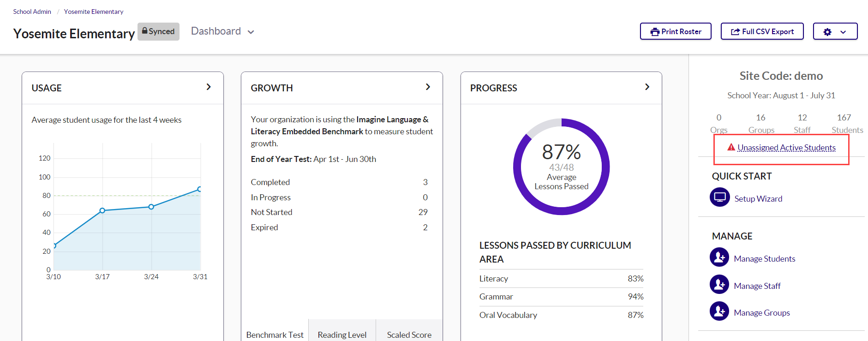Viewport: 868px width, 341px height.
Task: Click the Setup Wizard monitor icon
Action: tap(719, 197)
